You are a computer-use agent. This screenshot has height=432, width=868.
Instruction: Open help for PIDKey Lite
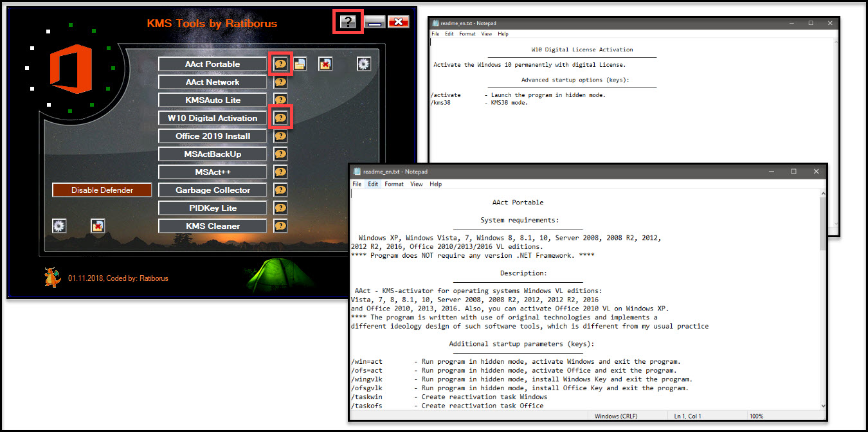pos(280,208)
